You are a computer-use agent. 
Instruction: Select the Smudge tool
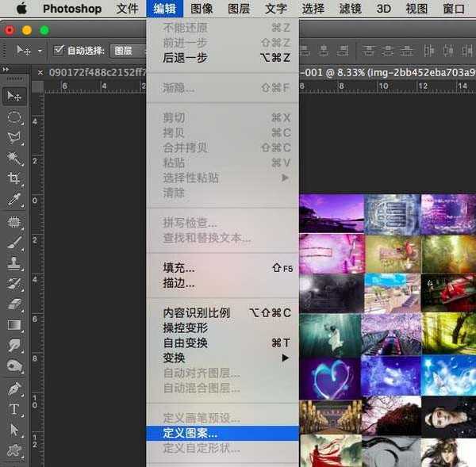pos(14,346)
